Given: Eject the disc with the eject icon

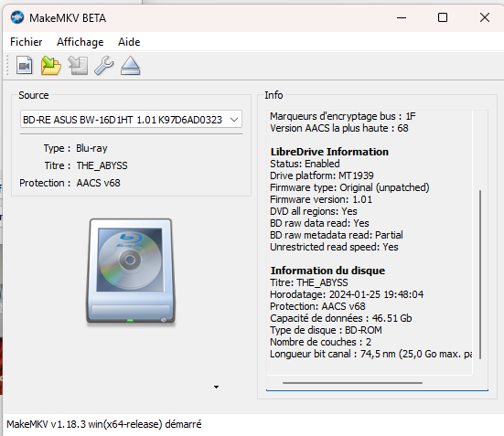Looking at the screenshot, I should tap(130, 66).
